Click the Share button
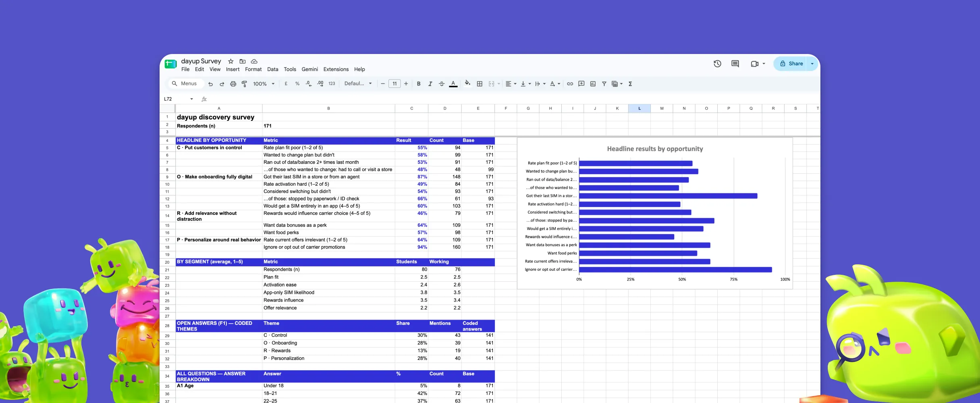This screenshot has width=980, height=403. pos(791,64)
